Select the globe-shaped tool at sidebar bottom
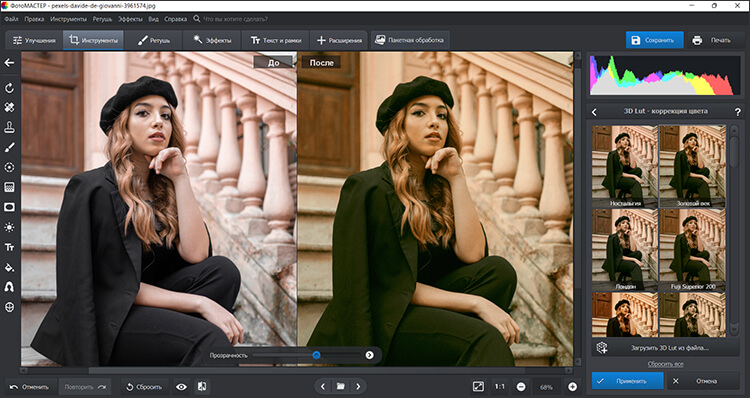Image resolution: width=750 pixels, height=398 pixels. (x=9, y=307)
